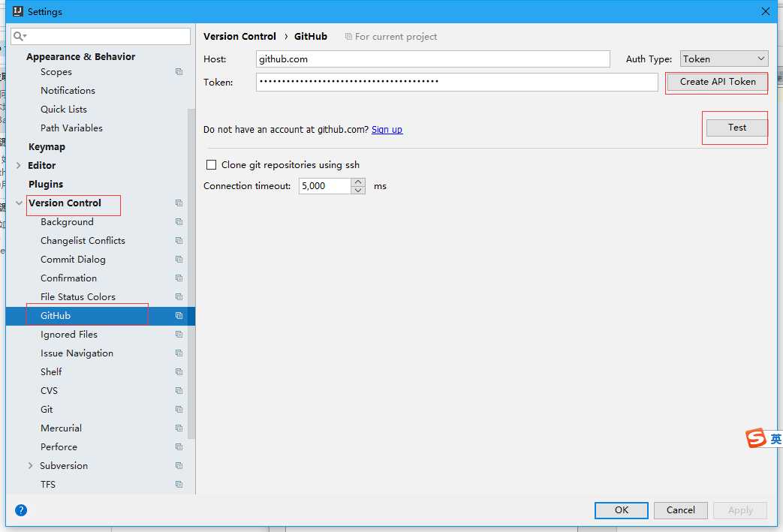Click the Connection timeout value field
The image size is (783, 532).
click(x=325, y=186)
